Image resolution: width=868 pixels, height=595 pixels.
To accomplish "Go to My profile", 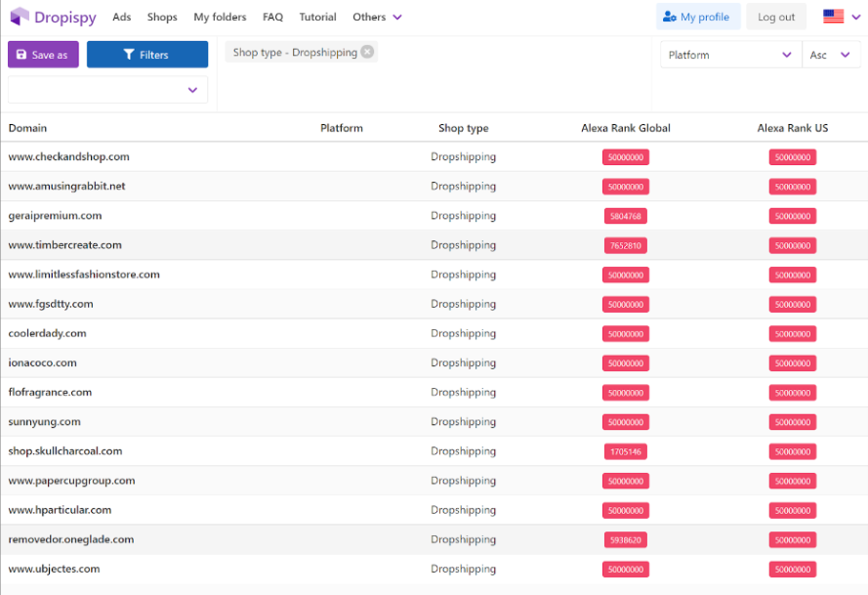I will (698, 17).
